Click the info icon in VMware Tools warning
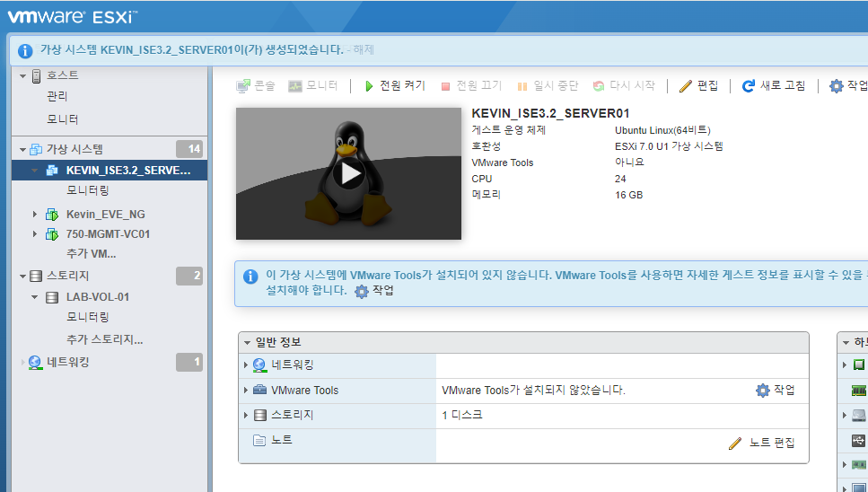Viewport: 868px width, 492px height. 250,277
